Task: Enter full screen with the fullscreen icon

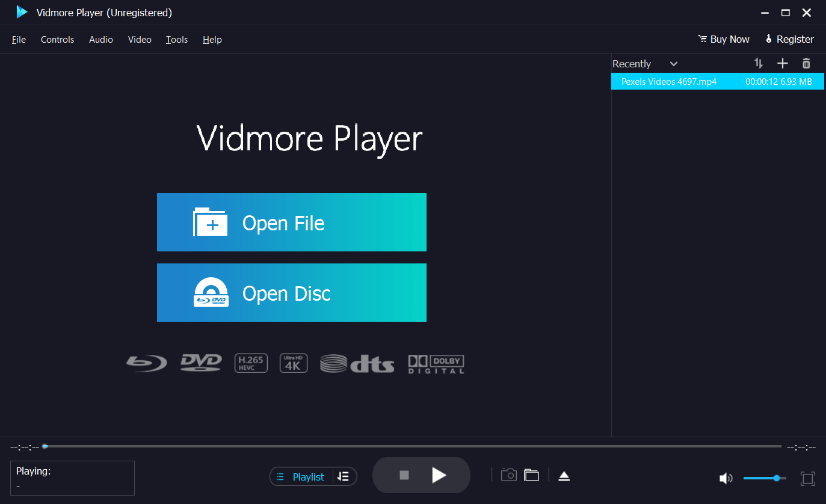Action: click(x=807, y=479)
